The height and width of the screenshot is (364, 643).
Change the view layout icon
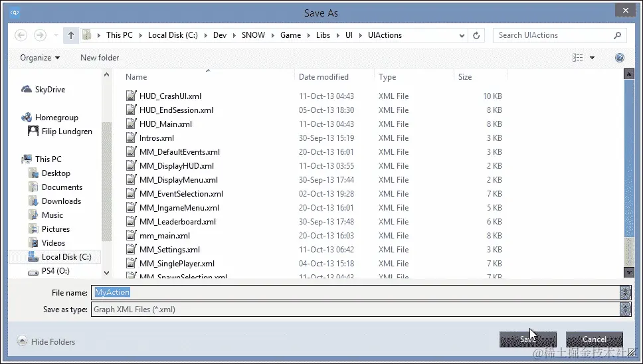[577, 58]
